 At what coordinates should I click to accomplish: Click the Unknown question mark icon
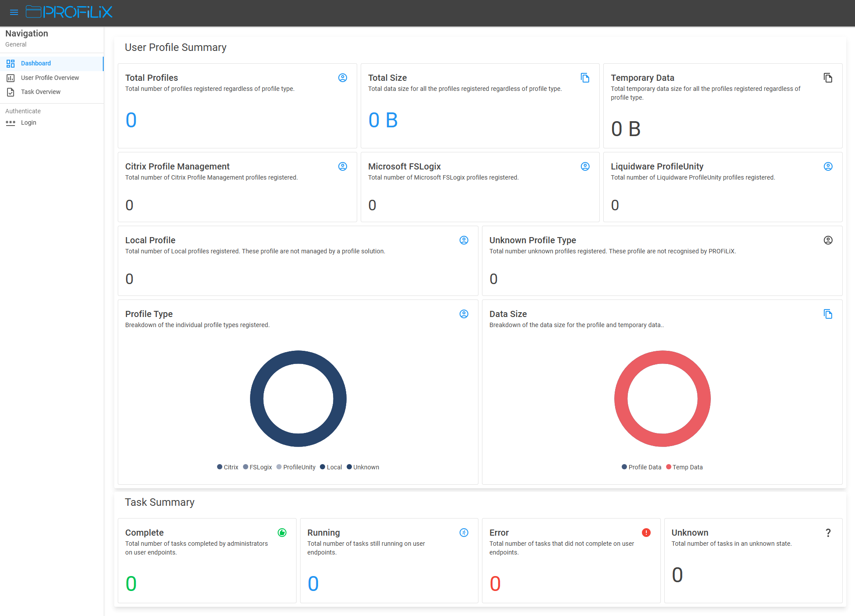coord(828,533)
